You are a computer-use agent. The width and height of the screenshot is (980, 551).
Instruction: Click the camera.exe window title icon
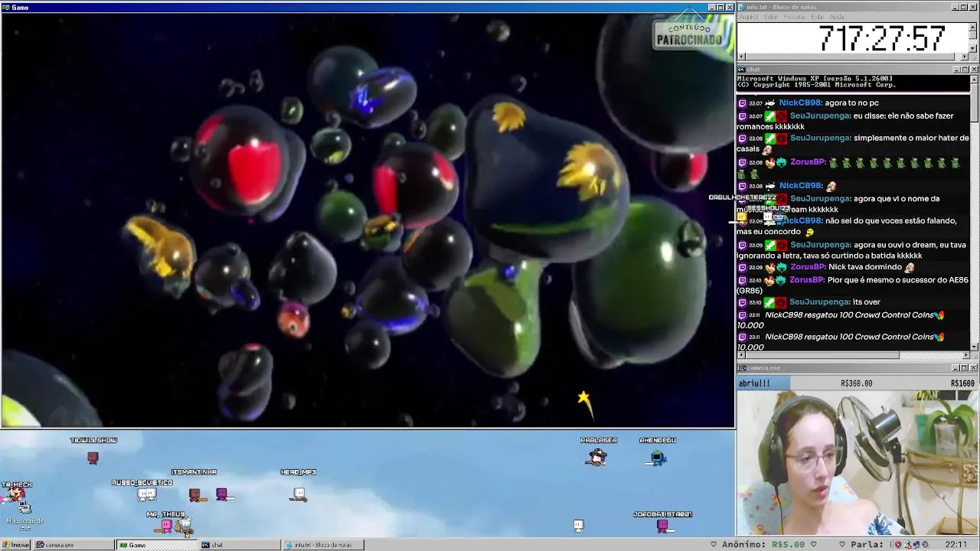(742, 368)
